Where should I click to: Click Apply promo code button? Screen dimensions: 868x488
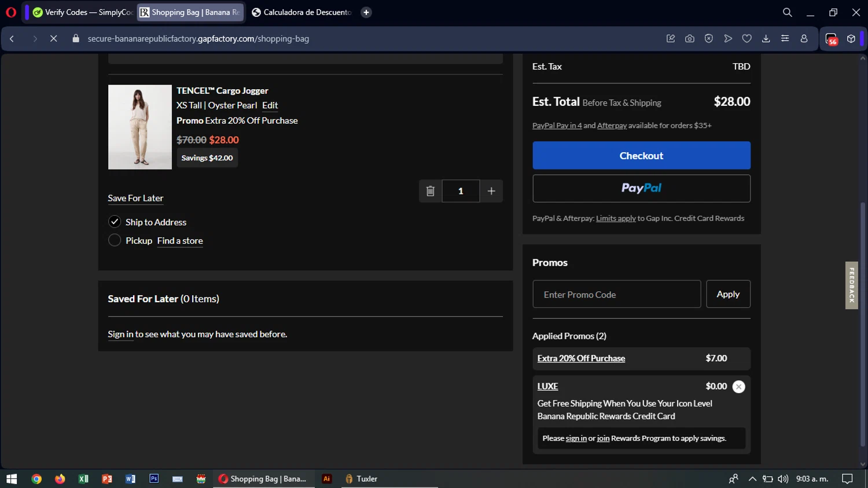pyautogui.click(x=728, y=295)
